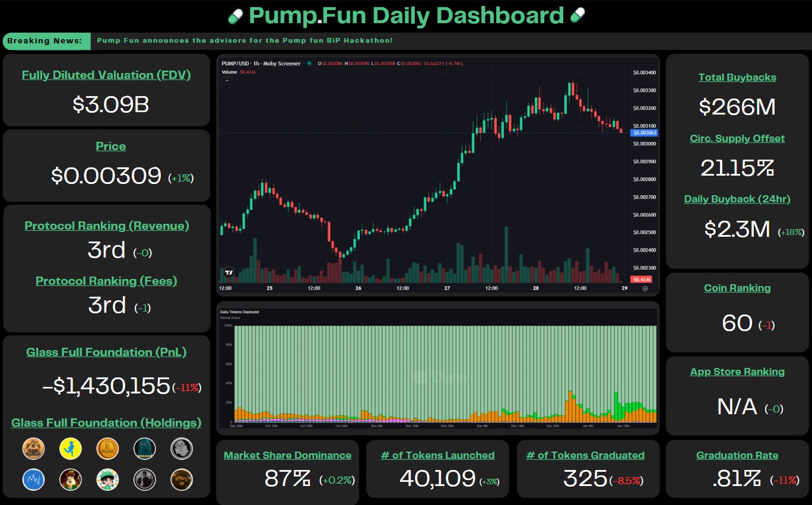Select the grayscale man with glasses icon
This screenshot has height=505, width=812.
[182, 449]
